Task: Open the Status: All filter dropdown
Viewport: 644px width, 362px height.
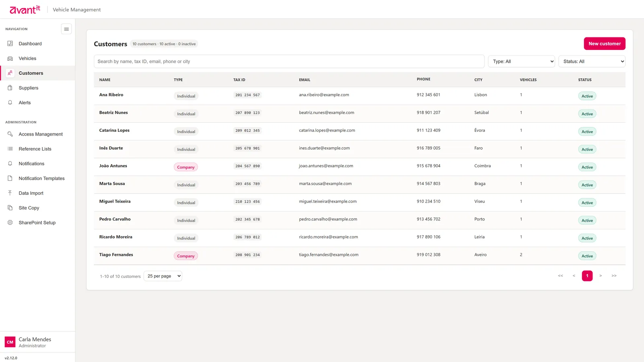Action: point(592,62)
